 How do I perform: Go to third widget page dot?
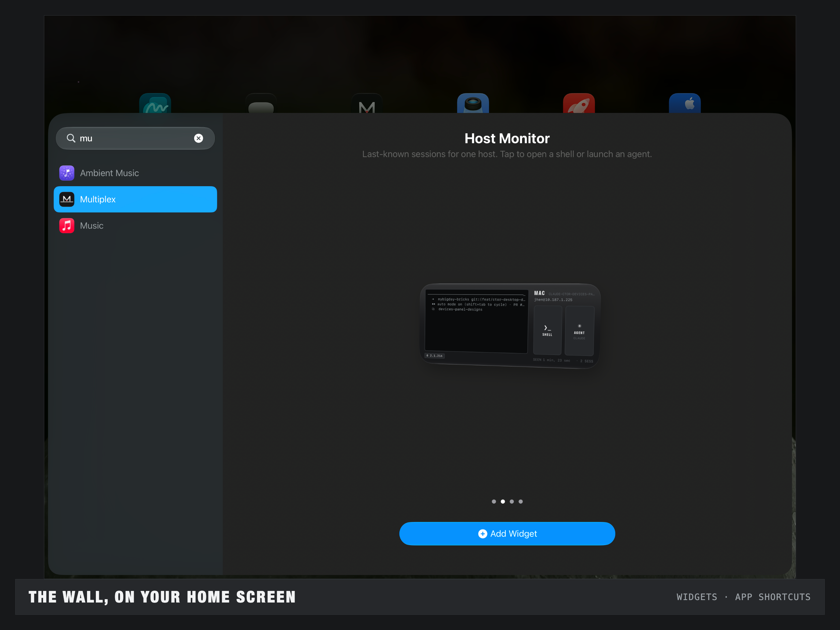click(x=512, y=501)
